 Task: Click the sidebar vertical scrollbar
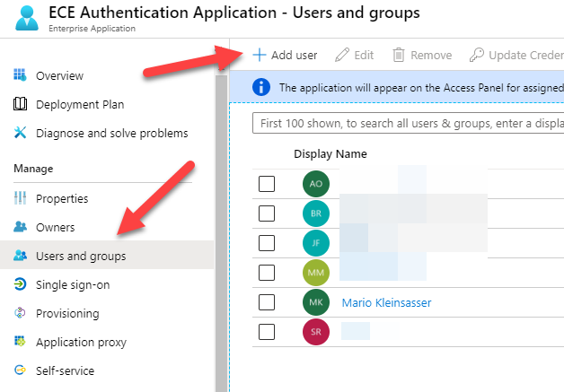pos(221,233)
